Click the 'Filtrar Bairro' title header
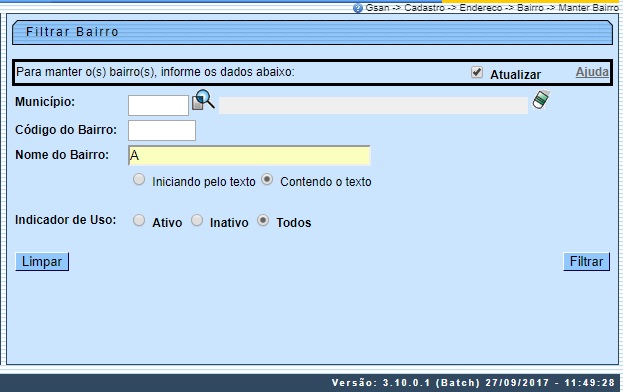The width and height of the screenshot is (623, 392). (312, 32)
